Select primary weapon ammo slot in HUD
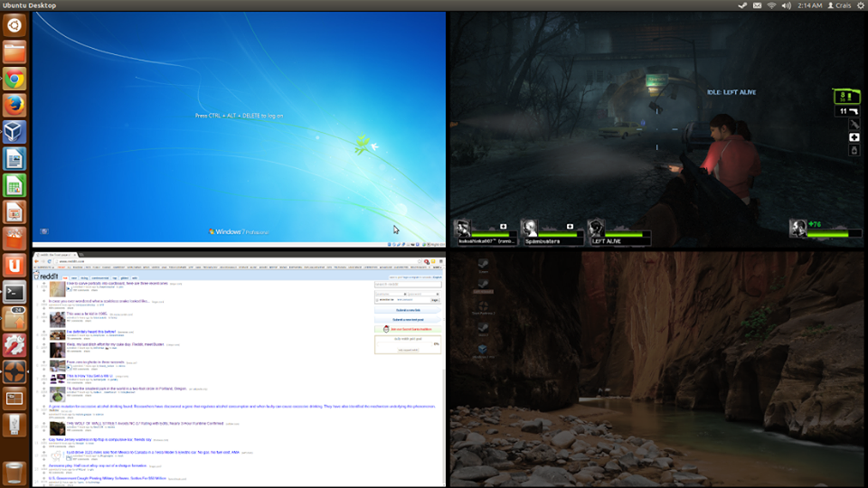The image size is (868, 488). [x=847, y=97]
